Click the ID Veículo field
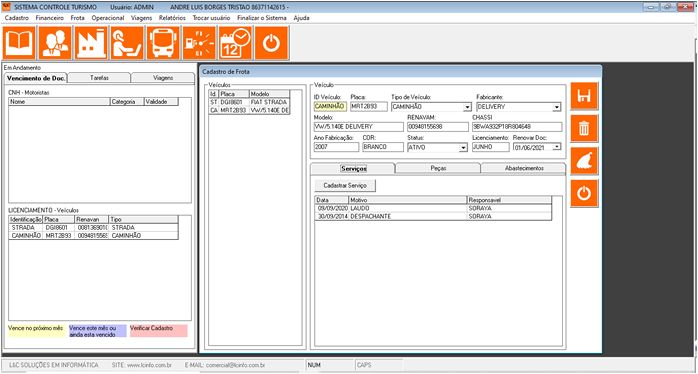698x374 pixels. [329, 107]
